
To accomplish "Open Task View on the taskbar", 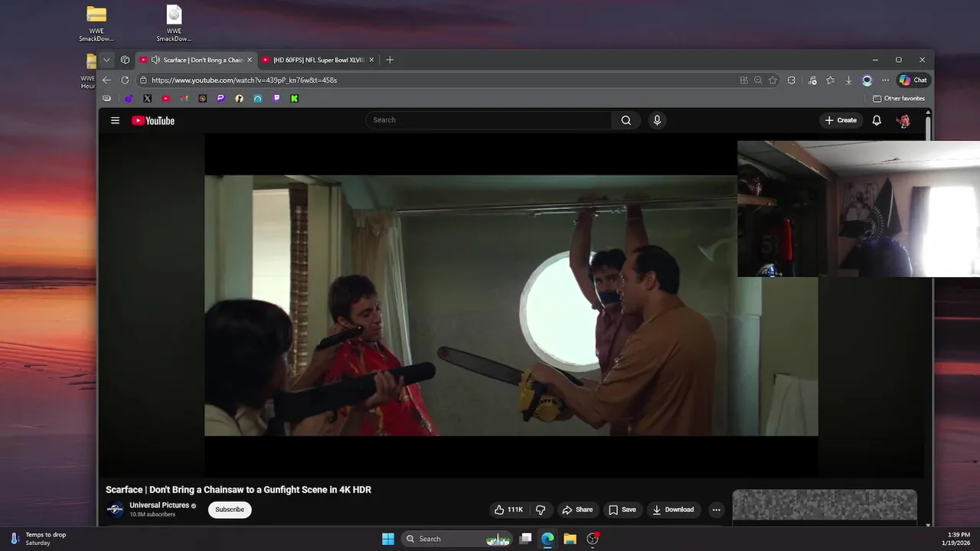I will [x=525, y=539].
